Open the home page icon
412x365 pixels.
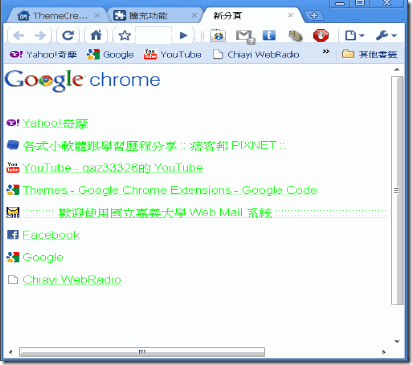96,35
